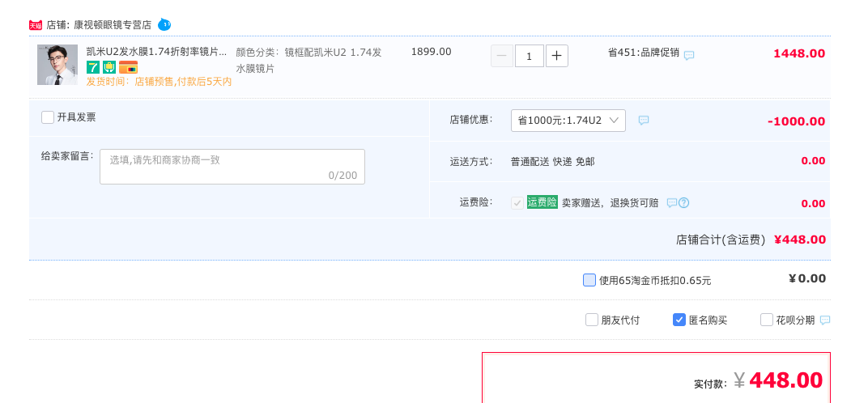868x403 pixels.
Task: Click the green 运费险 tag
Action: (542, 202)
